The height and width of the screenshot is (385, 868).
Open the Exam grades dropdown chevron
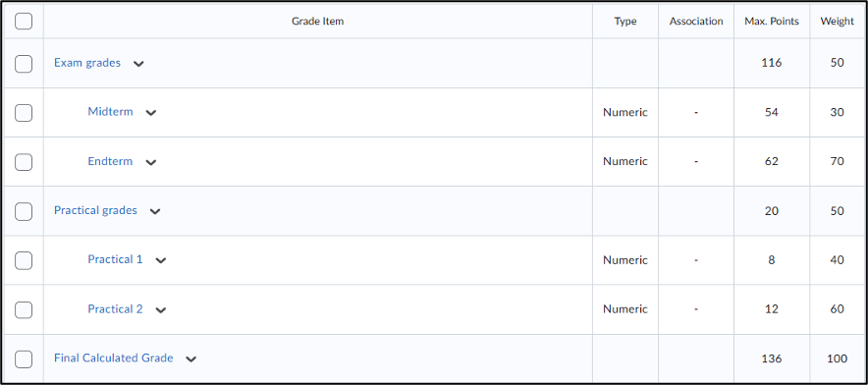(138, 64)
